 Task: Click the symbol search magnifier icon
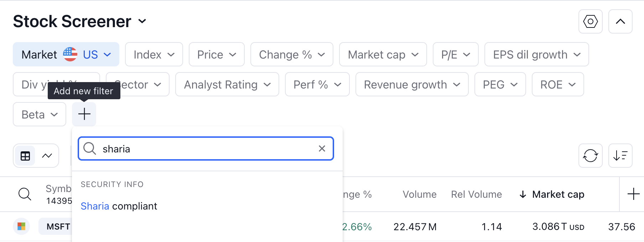coord(25,194)
